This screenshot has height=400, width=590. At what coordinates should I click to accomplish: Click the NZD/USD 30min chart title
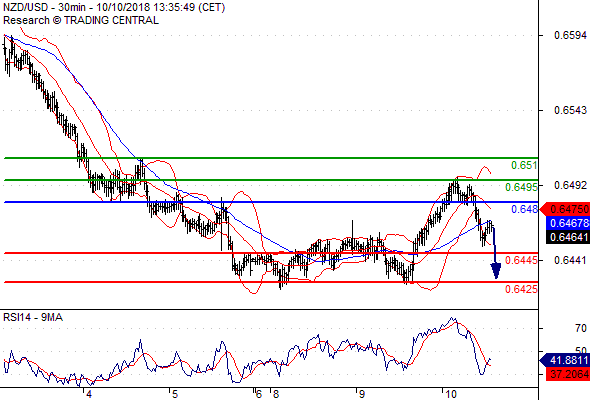tap(114, 7)
